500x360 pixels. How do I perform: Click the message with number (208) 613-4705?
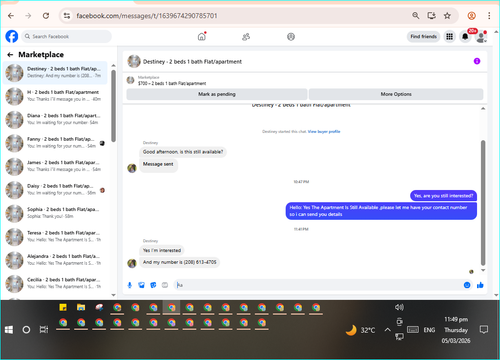(180, 262)
